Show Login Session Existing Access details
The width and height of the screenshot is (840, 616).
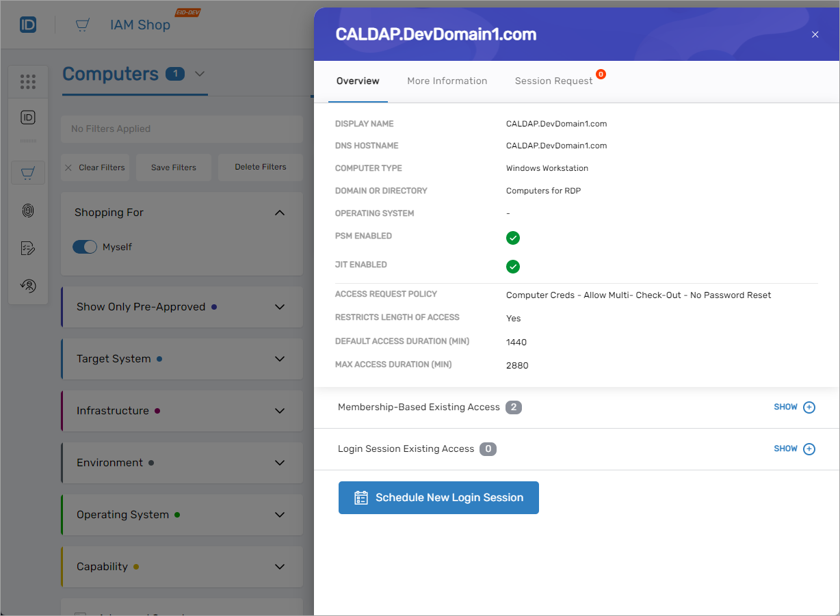click(x=794, y=449)
